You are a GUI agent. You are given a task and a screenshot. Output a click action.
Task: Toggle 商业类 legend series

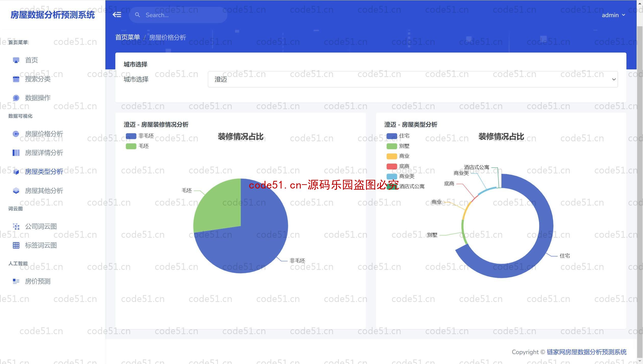[x=401, y=176]
